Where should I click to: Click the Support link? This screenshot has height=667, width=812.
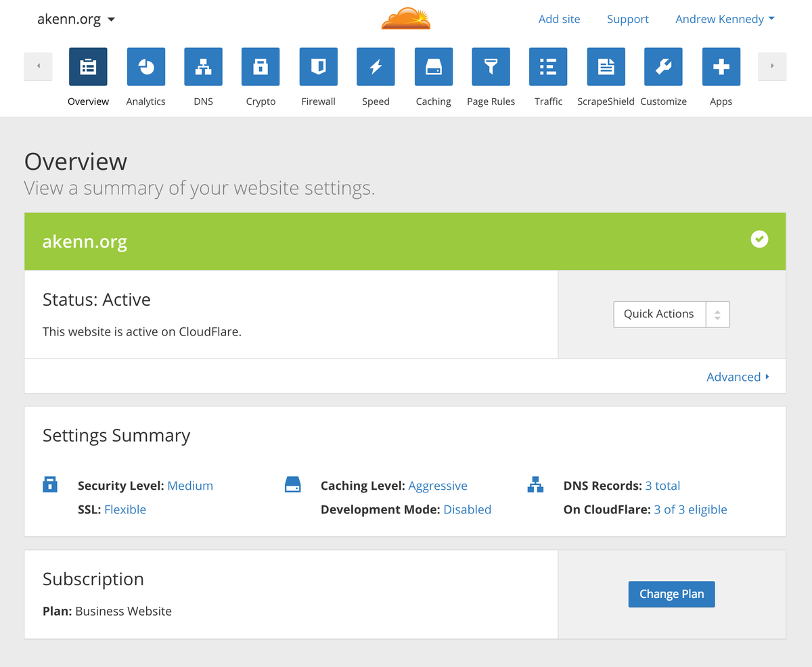[628, 19]
